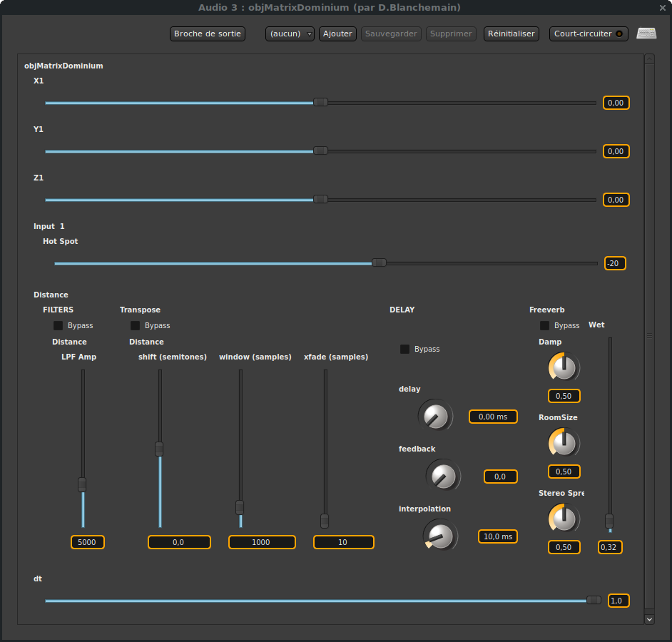Click the Stereo Spread knob
Viewport: 672px width, 642px height.
pos(564,519)
